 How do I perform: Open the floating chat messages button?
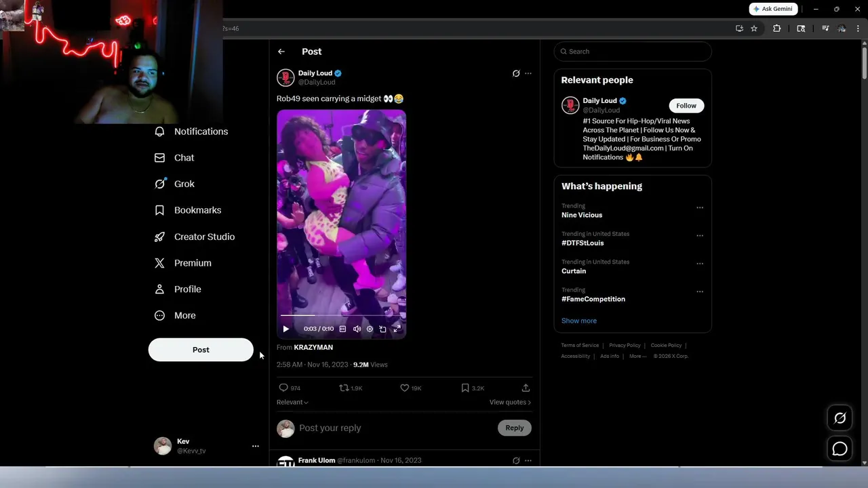pyautogui.click(x=840, y=449)
